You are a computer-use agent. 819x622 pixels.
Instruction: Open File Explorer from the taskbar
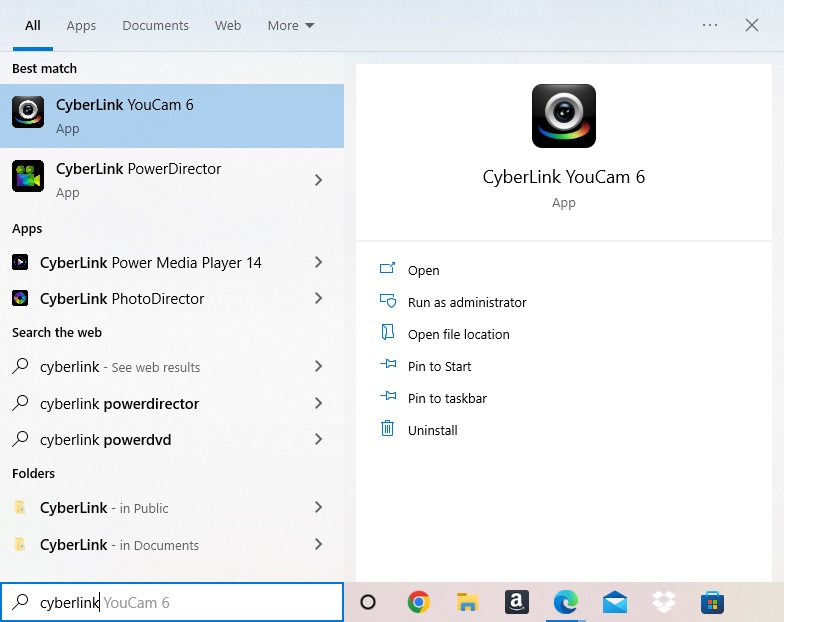[x=467, y=602]
